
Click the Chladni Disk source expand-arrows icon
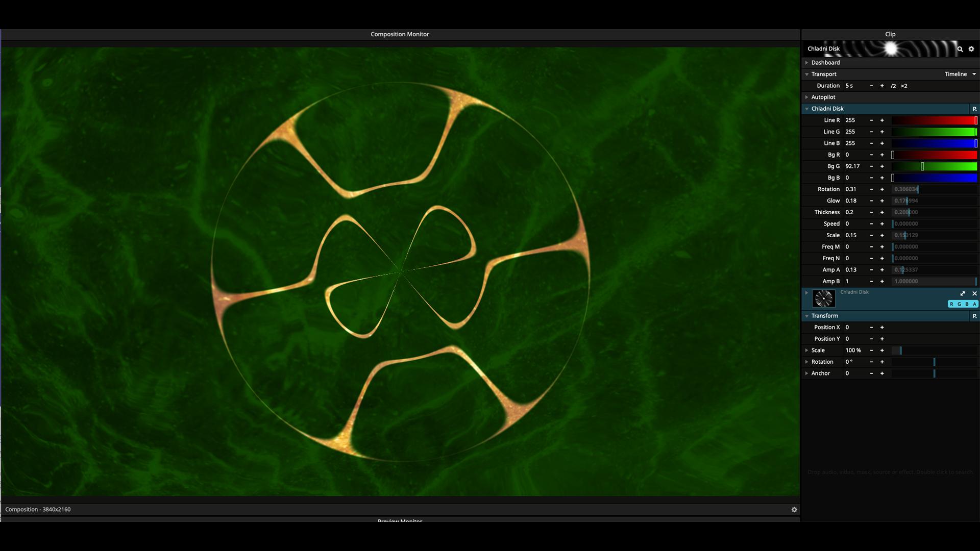pos(963,293)
